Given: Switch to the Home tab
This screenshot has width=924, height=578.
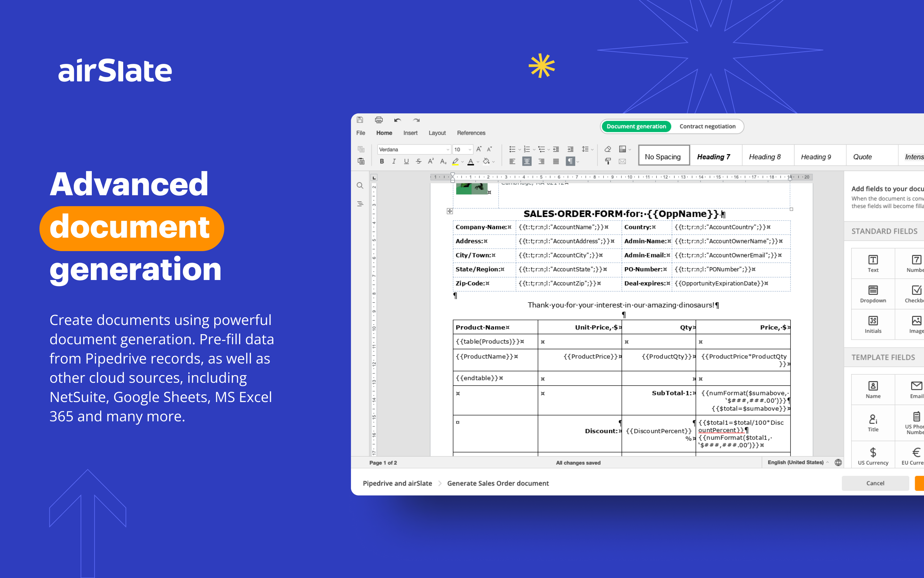Looking at the screenshot, I should pos(384,133).
